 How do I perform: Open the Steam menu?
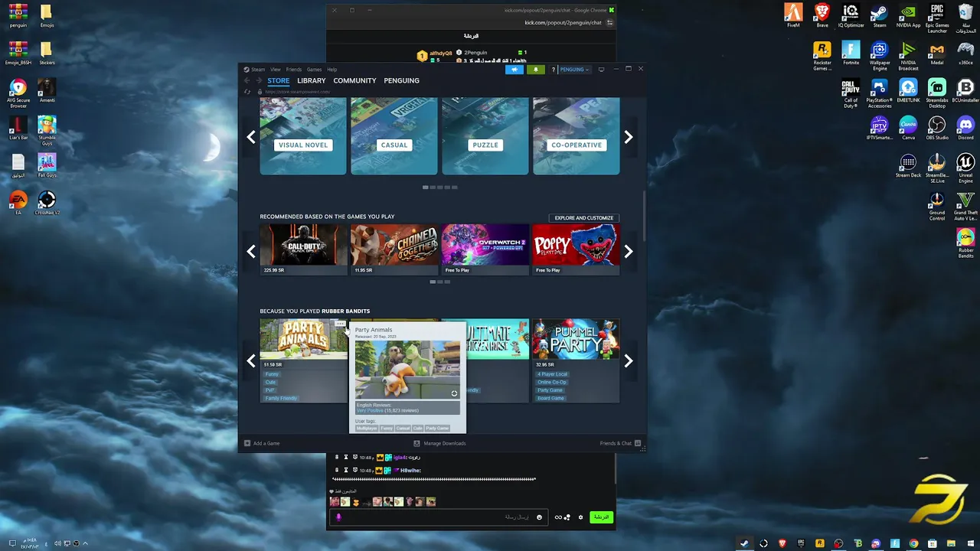(x=256, y=70)
